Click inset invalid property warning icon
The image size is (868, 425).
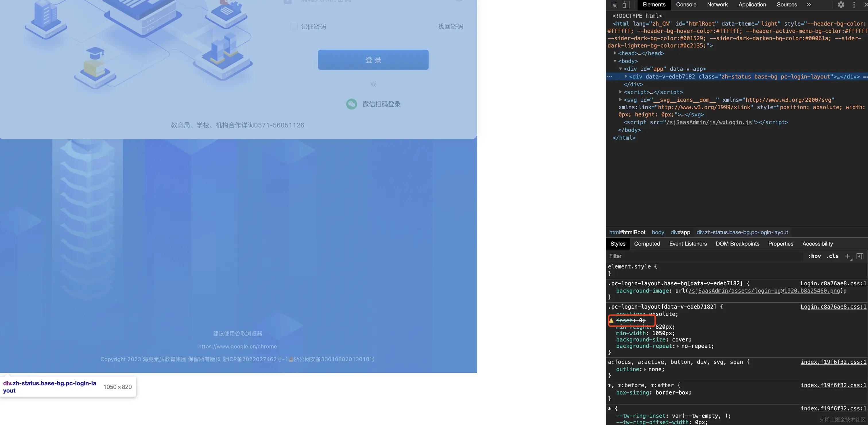611,320
